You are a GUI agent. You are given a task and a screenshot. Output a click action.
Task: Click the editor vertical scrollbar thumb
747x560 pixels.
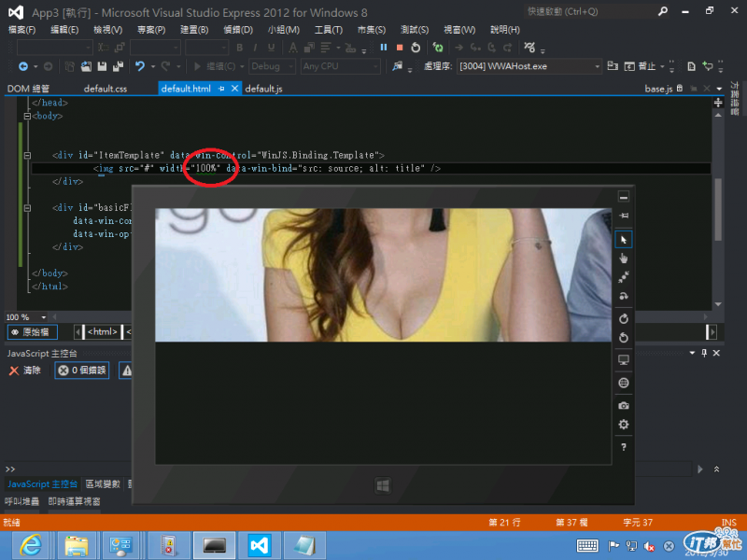point(718,209)
